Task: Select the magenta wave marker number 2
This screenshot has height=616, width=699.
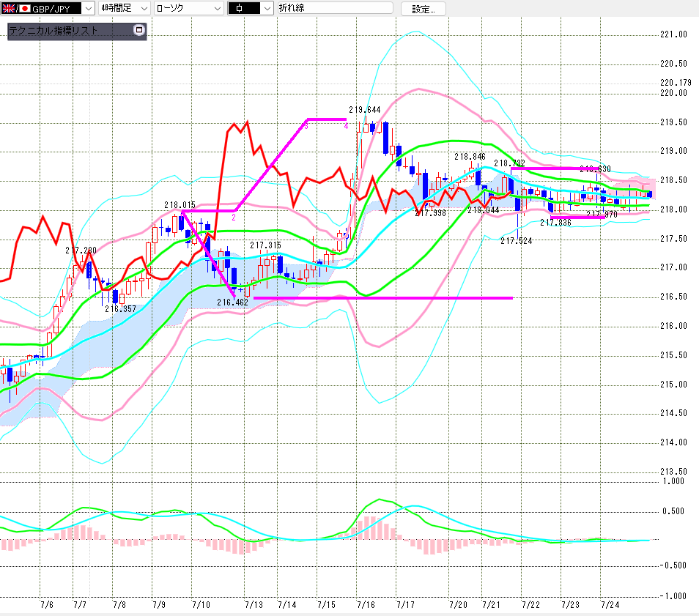Action: 234,218
